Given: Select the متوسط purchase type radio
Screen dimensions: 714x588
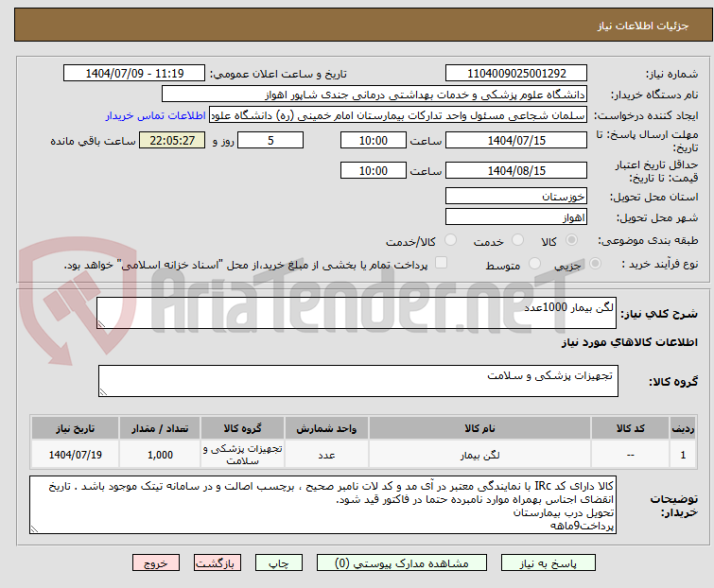Looking at the screenshot, I should [534, 264].
